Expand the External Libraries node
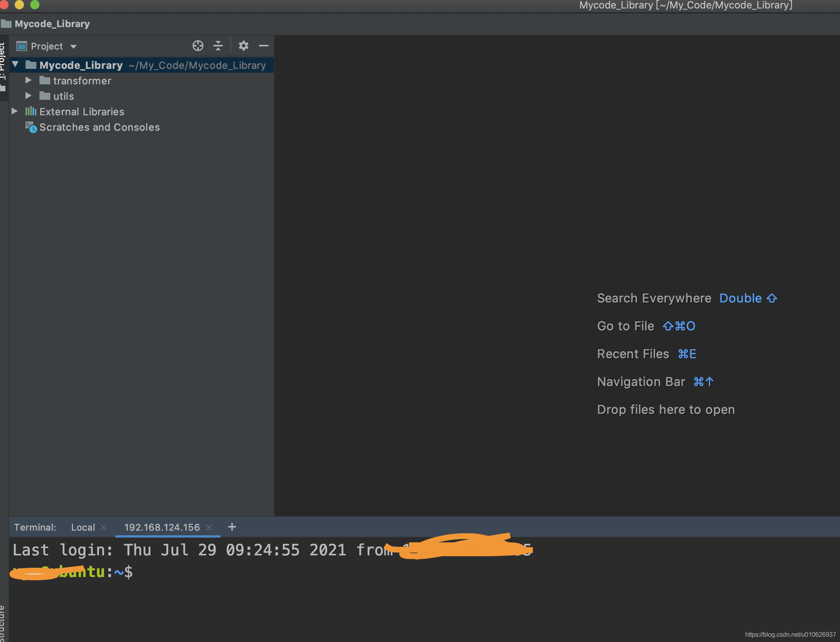 14,111
